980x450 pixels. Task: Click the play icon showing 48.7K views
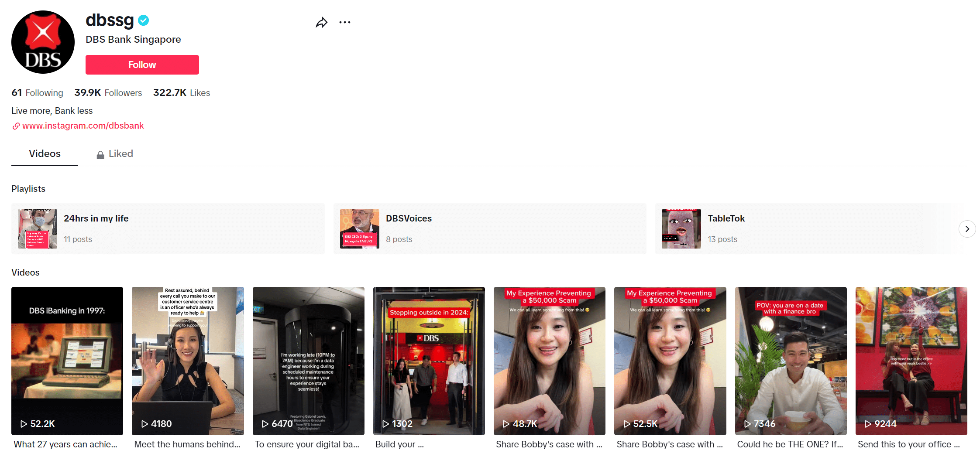(x=506, y=424)
